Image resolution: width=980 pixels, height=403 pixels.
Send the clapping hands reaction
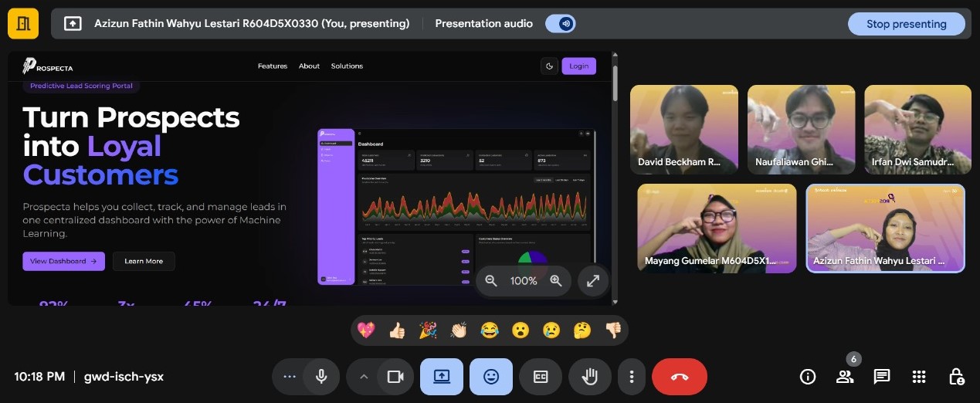click(x=459, y=330)
